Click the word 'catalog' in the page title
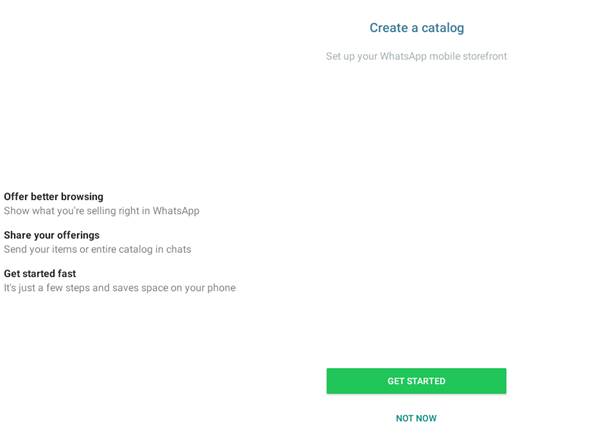This screenshot has width=602, height=440. 443,28
